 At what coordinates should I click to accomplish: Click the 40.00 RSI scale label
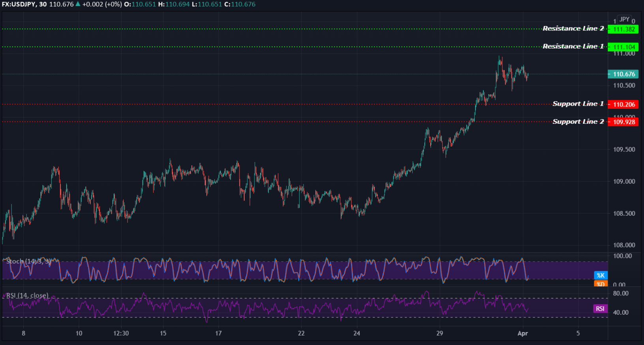621,312
